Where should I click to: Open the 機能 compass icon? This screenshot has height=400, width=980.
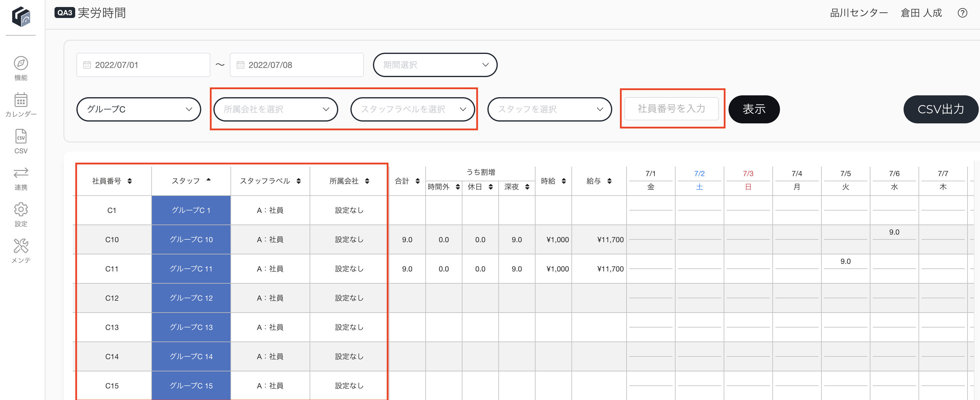21,63
